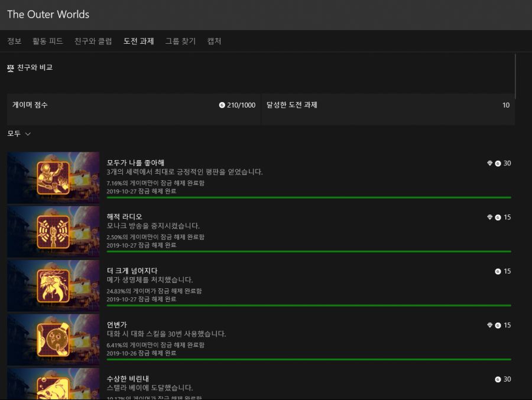Image resolution: width=532 pixels, height=400 pixels.
Task: Click the 게이머 점수 score panel
Action: (130, 105)
